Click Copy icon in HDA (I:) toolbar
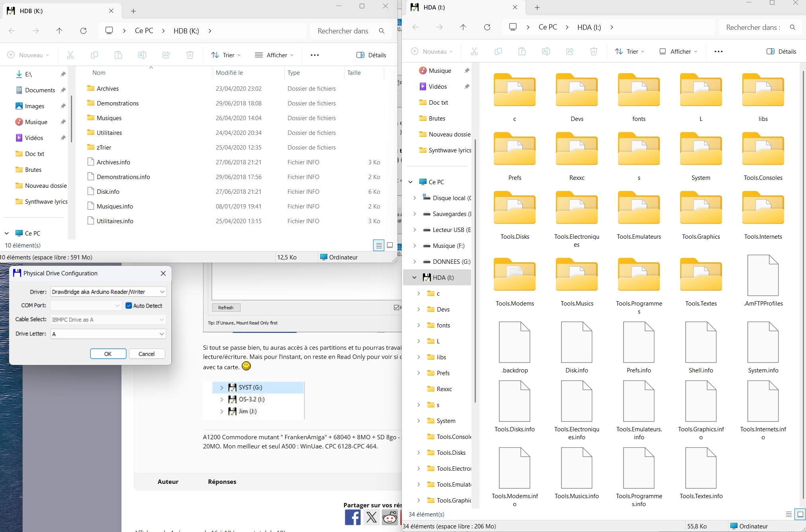Image resolution: width=806 pixels, height=532 pixels. (x=498, y=51)
